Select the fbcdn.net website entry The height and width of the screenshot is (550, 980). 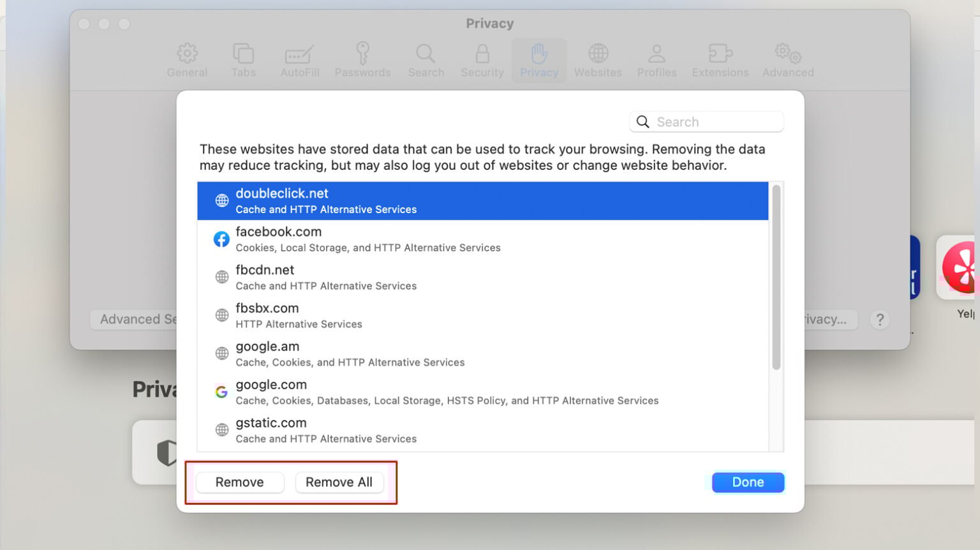(265, 276)
